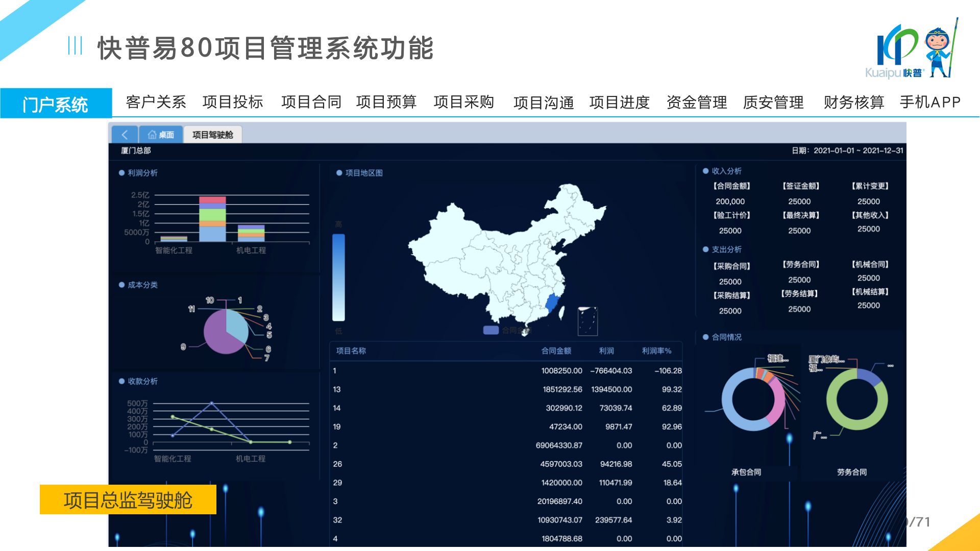Screen dimensions: 980x551
Task: Click the back arrow tab button
Action: tap(125, 135)
